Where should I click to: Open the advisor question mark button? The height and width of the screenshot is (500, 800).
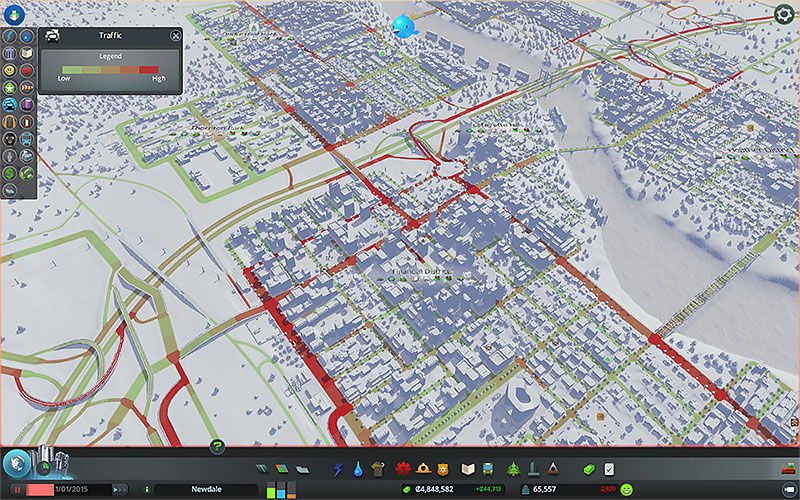pyautogui.click(x=217, y=447)
